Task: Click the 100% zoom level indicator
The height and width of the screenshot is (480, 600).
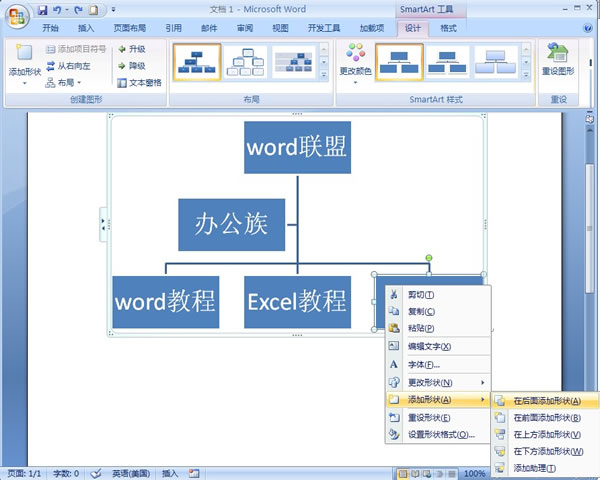Action: coord(474,474)
